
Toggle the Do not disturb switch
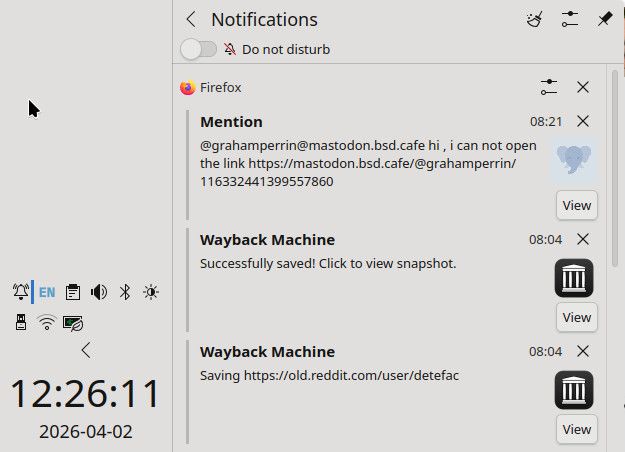click(198, 49)
